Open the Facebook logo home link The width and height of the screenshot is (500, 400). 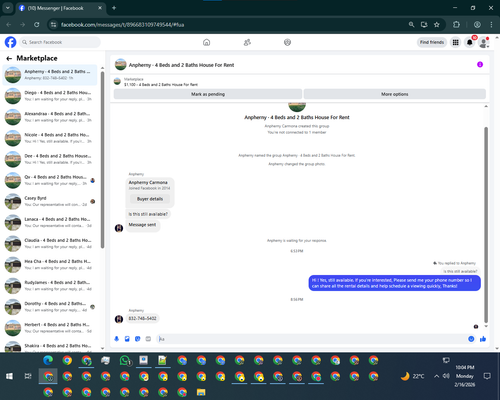click(x=10, y=42)
